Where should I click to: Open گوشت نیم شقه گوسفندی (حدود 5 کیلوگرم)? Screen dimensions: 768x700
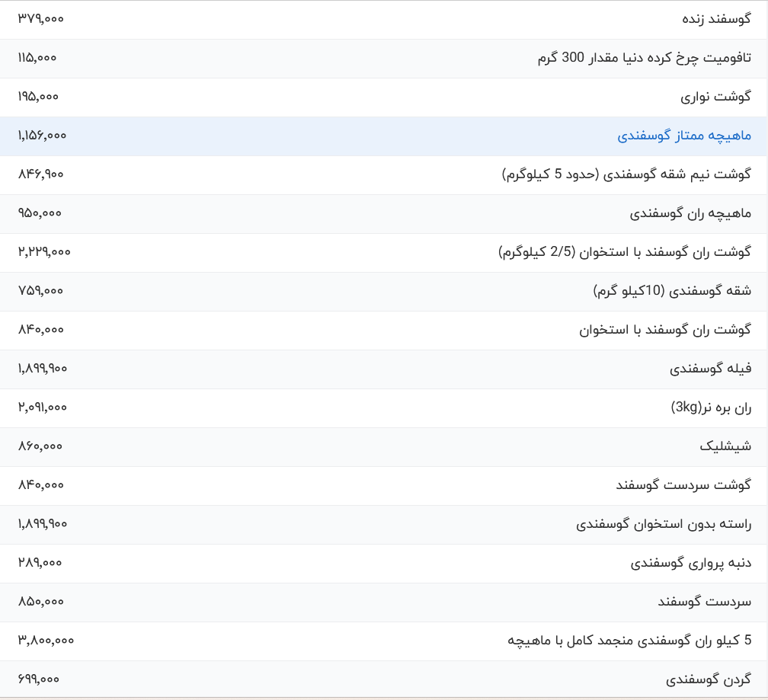[x=626, y=174]
